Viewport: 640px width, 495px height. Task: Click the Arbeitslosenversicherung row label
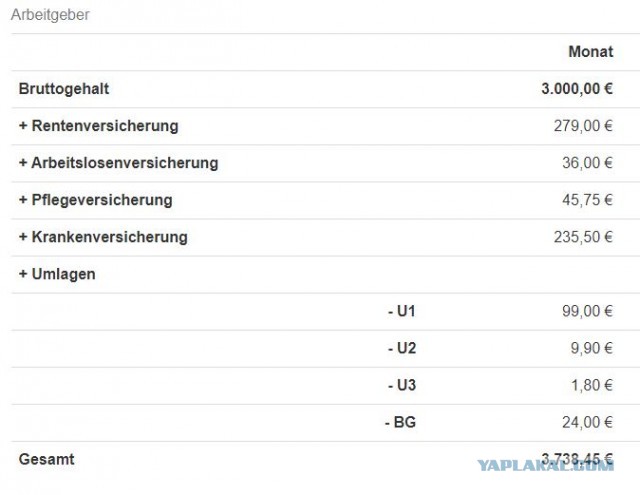118,163
